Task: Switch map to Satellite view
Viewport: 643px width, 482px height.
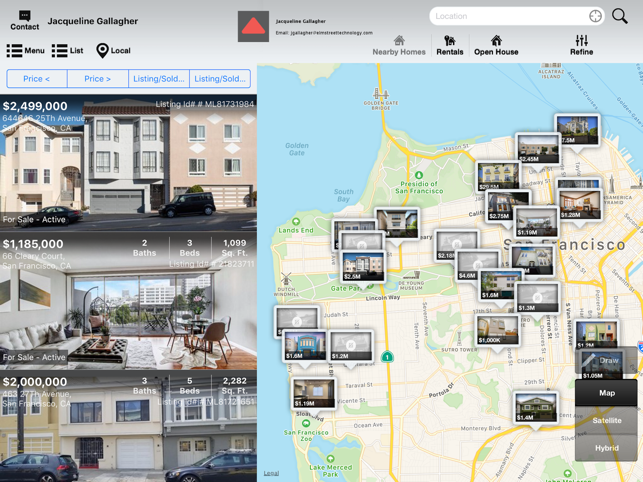Action: tap(607, 420)
